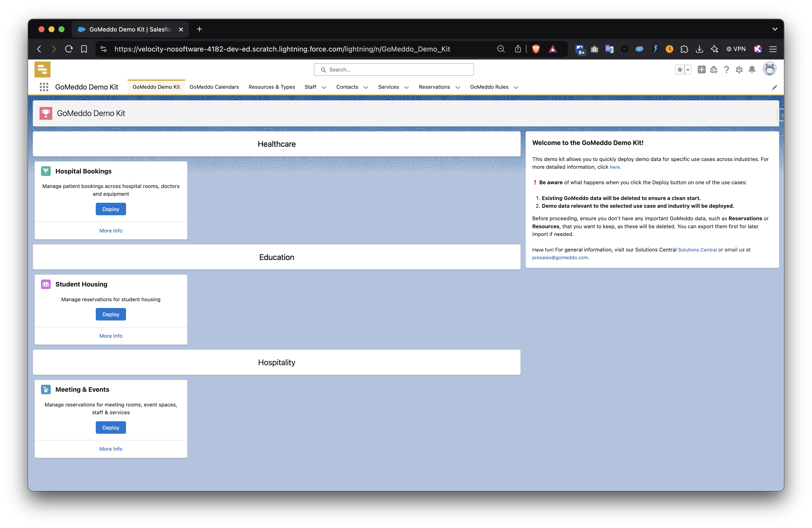Click the Setup gear icon

click(x=739, y=69)
